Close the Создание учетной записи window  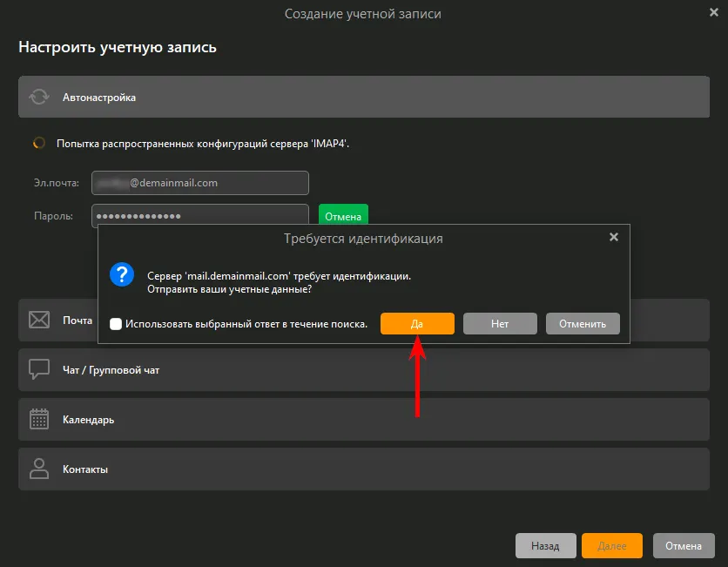713,13
